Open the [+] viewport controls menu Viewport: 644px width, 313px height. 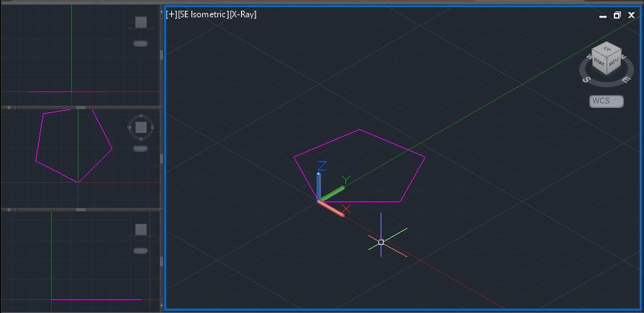click(x=171, y=14)
